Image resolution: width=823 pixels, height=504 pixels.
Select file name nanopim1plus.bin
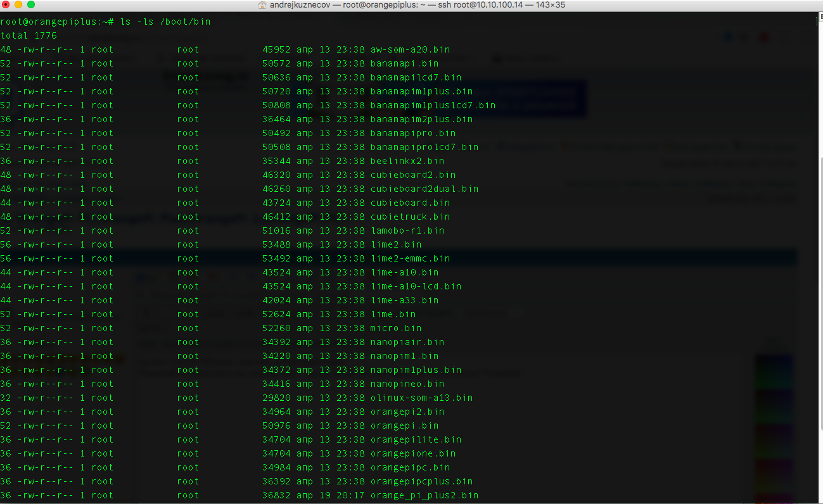pos(416,370)
